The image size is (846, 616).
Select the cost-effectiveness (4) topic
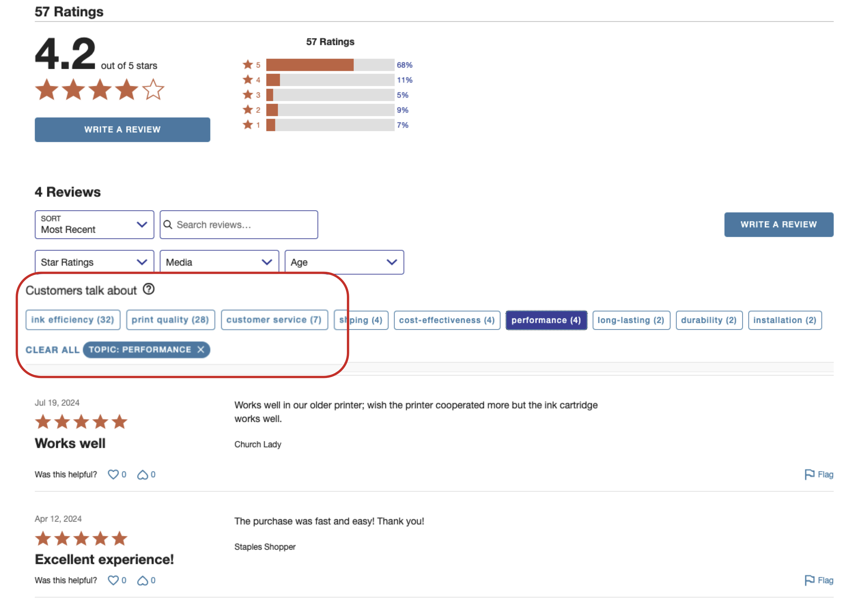coord(447,320)
